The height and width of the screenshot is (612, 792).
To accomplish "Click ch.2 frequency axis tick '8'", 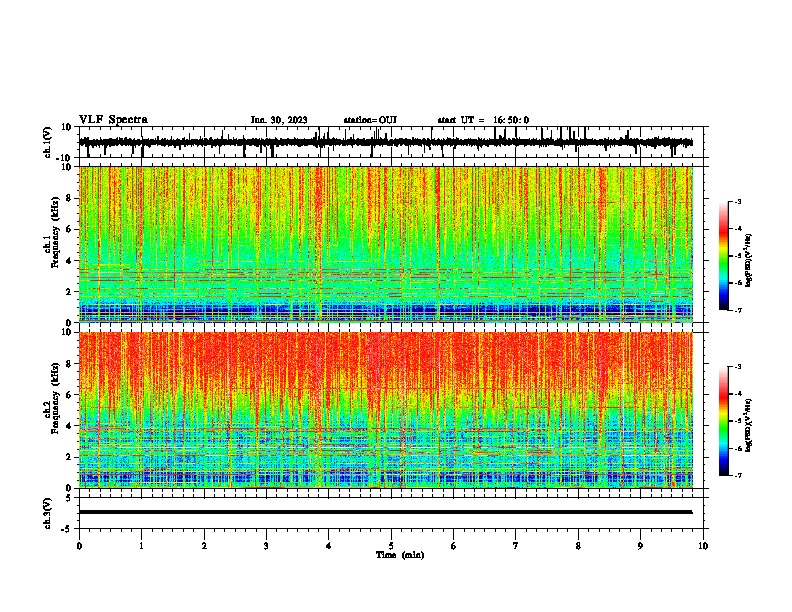I will 69,364.
